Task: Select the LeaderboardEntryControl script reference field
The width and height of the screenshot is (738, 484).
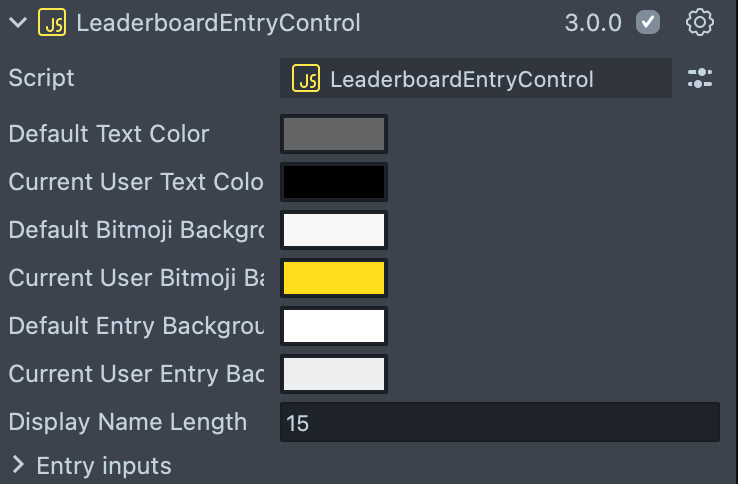Action: [475, 79]
